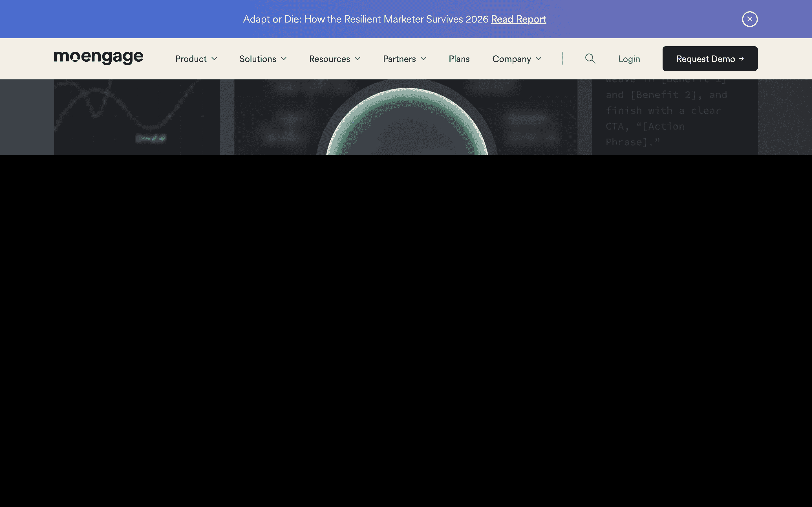Expand the Resources dropdown chevron
Viewport: 812px width, 507px height.
(x=358, y=59)
